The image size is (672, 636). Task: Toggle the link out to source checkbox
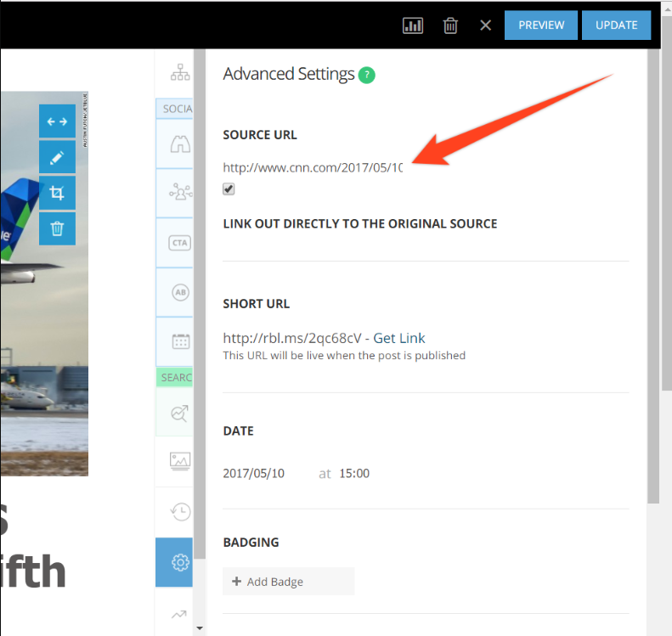pos(229,189)
